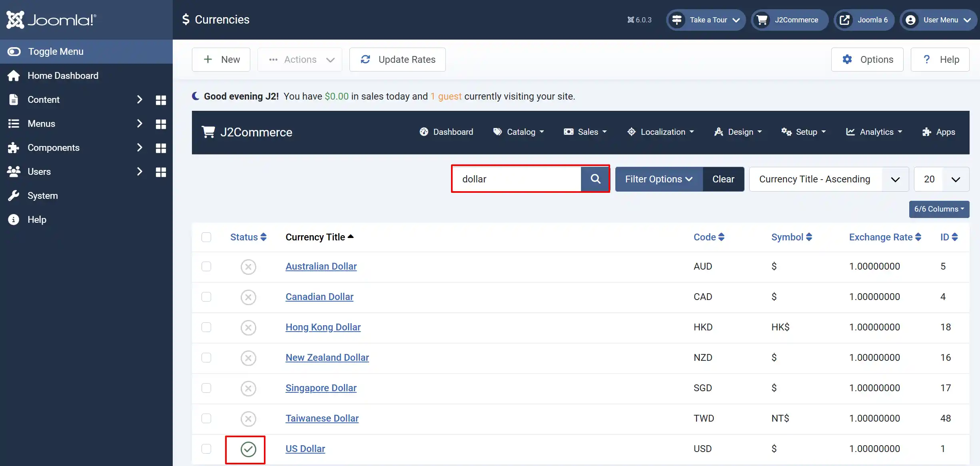Screen dimensions: 980x466
Task: Open the Menus dashboard grid icon
Action: click(x=161, y=124)
